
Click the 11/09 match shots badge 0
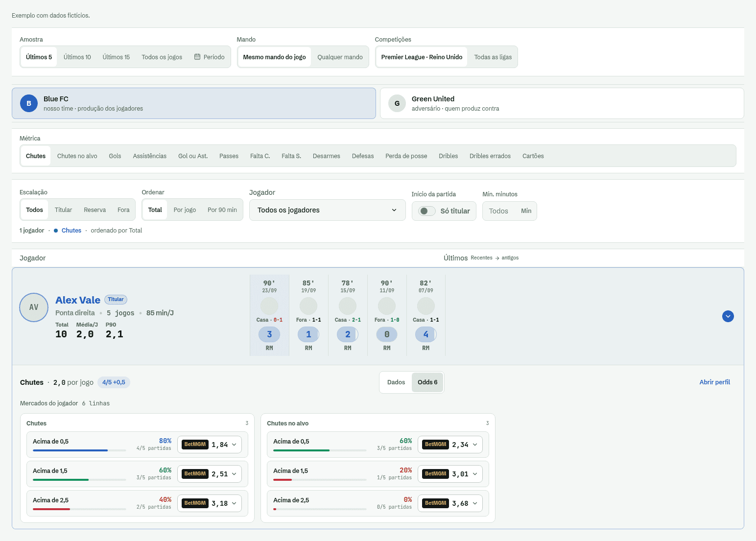(387, 334)
